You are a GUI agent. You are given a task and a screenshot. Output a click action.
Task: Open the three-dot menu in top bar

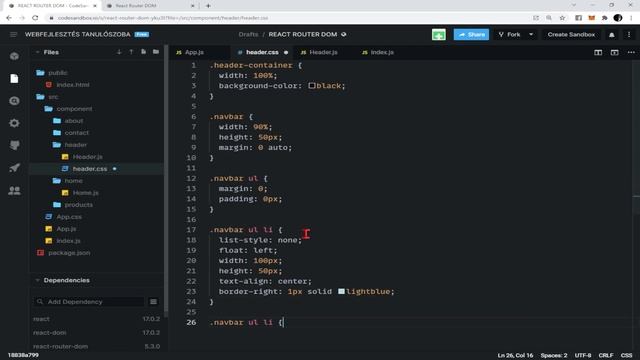629,35
